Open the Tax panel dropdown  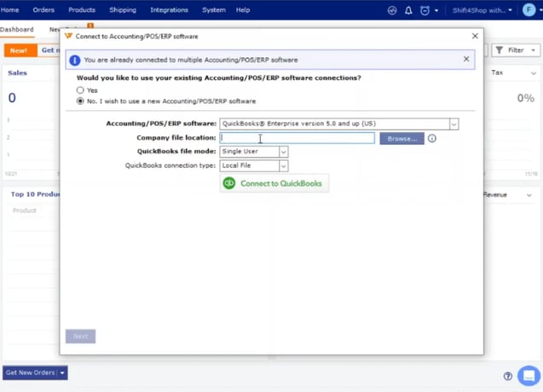[x=534, y=73]
